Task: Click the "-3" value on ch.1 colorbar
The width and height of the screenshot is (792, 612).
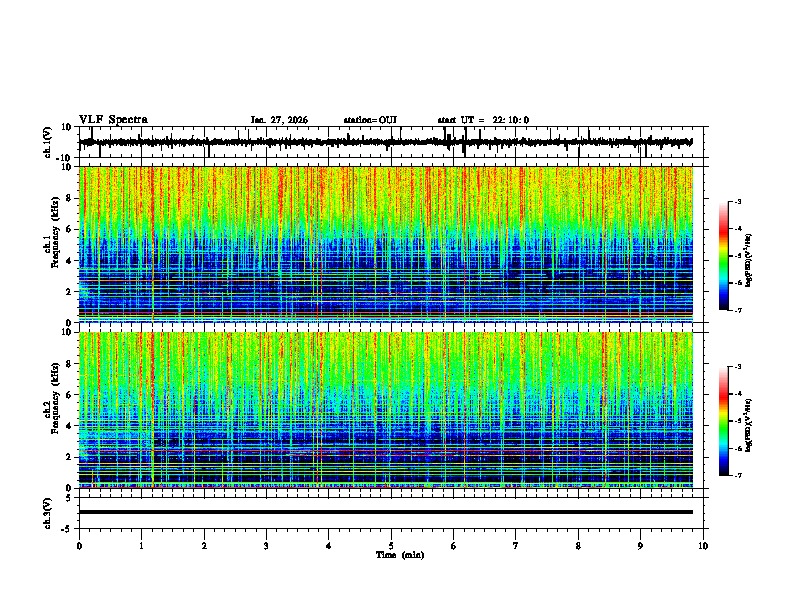Action: pos(738,202)
